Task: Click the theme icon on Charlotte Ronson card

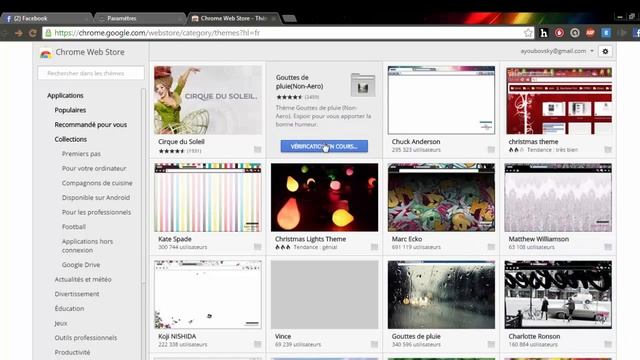Action: click(608, 344)
